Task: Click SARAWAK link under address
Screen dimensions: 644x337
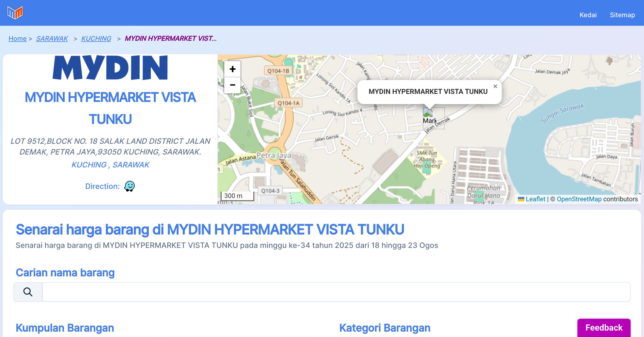Action: (131, 164)
